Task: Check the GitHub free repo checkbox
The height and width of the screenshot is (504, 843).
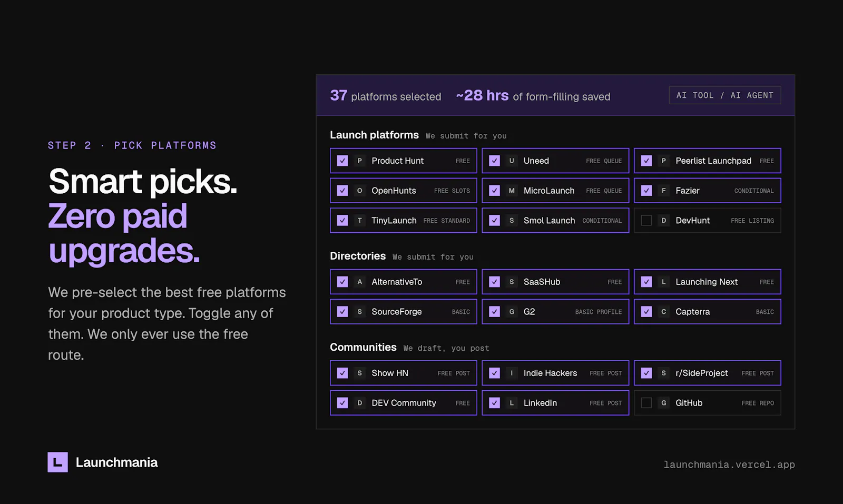Action: [646, 403]
